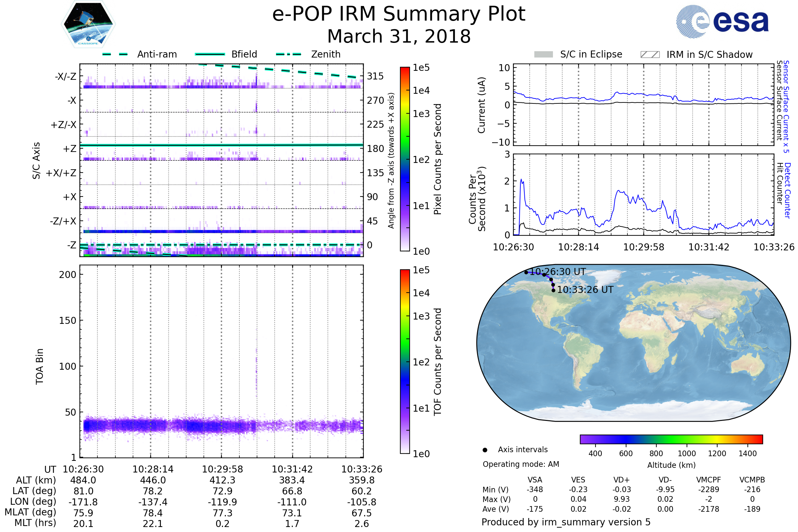The image size is (798, 532).
Task: Click the Anti-ram dashed line legend marker
Action: coord(115,54)
